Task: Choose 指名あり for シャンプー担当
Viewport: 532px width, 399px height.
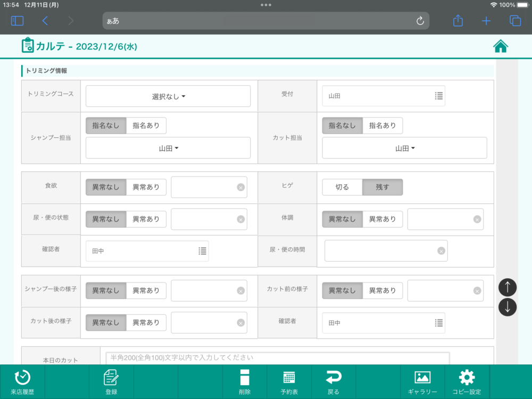Action: (x=146, y=126)
